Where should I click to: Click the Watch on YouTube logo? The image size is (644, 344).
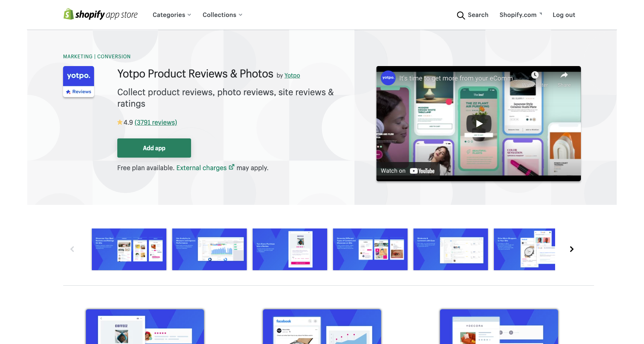click(x=422, y=171)
